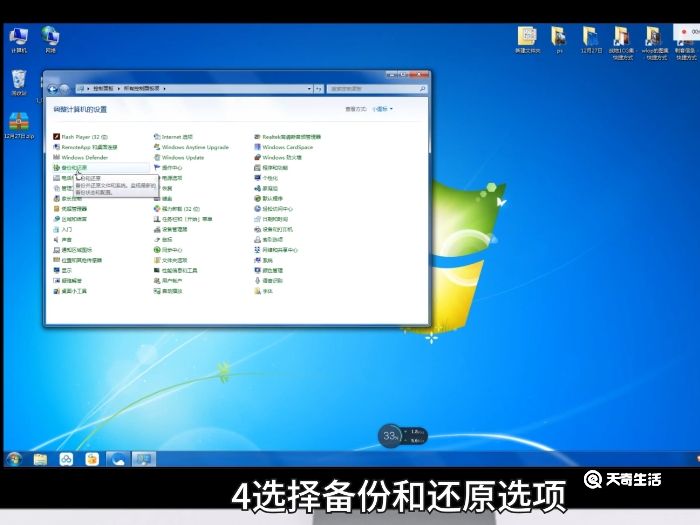Open 个性化 (Personalization)
This screenshot has width=700, height=525.
[266, 178]
